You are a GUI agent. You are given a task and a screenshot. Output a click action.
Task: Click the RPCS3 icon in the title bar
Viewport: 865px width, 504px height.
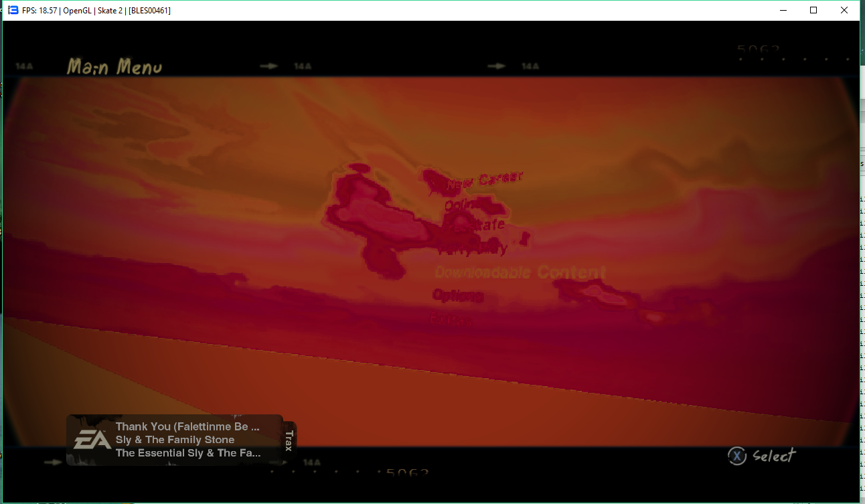coord(13,10)
